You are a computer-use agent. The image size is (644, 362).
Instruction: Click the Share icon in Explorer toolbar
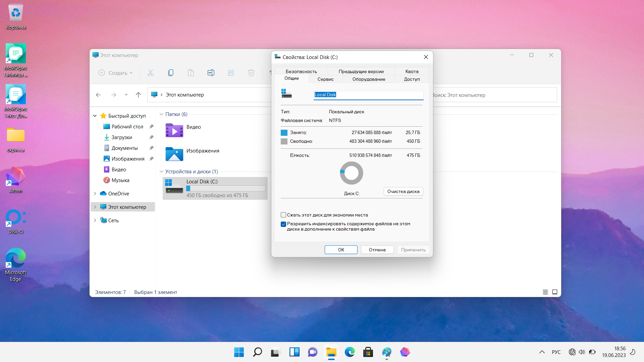pos(231,73)
